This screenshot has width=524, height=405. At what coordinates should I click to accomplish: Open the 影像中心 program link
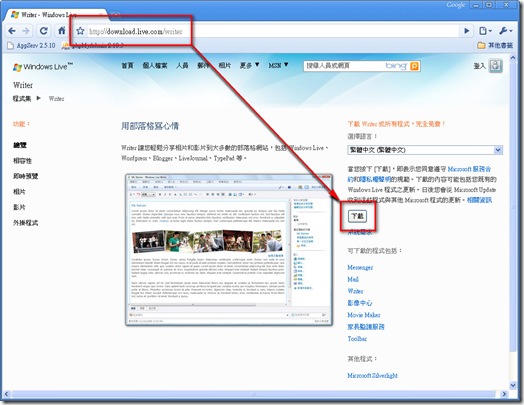(360, 303)
